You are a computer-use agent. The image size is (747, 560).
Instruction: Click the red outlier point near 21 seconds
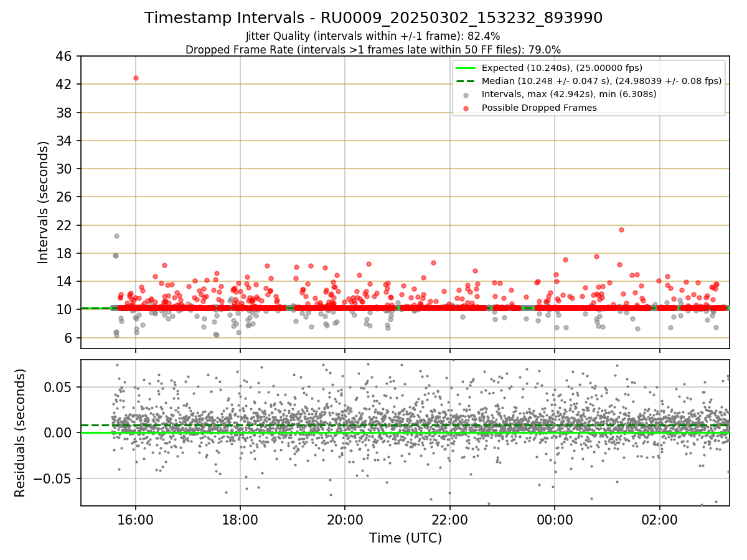[621, 230]
